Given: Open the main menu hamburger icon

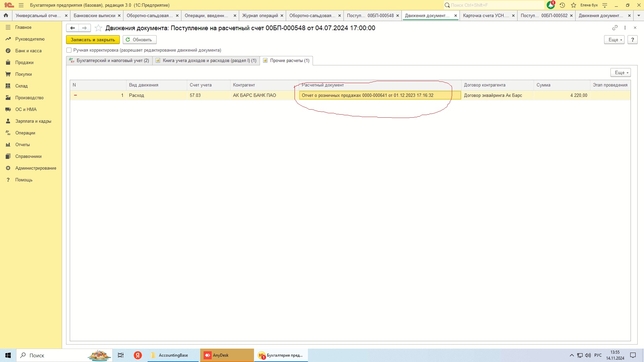Looking at the screenshot, I should pyautogui.click(x=21, y=5).
